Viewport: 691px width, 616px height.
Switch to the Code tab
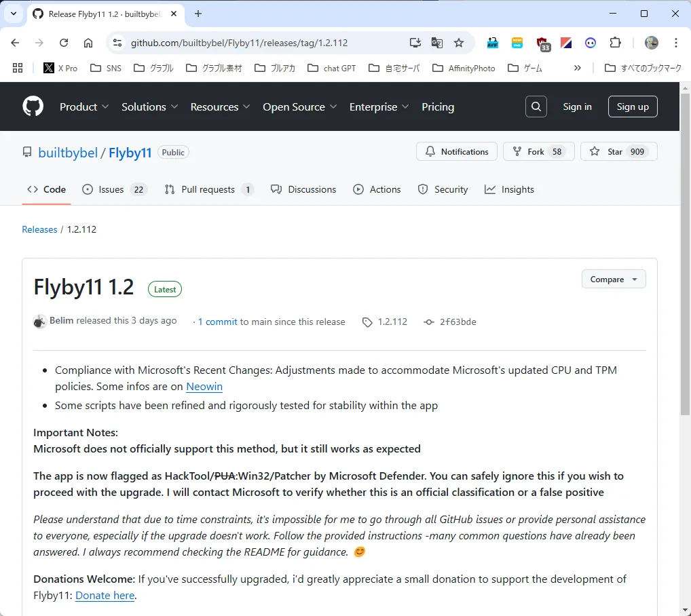46,189
